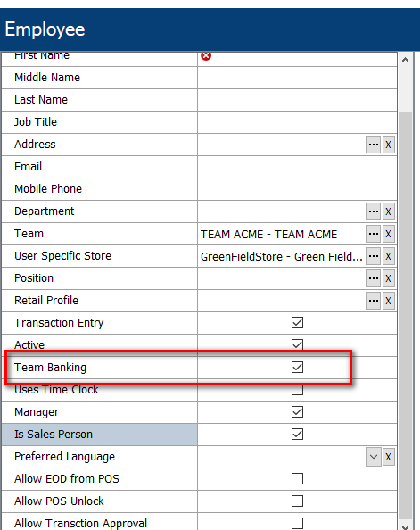
Task: Clear the Team field value
Action: pos(388,234)
